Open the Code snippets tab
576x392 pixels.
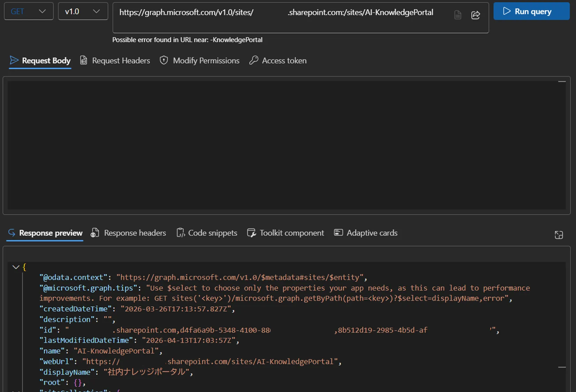pos(207,233)
